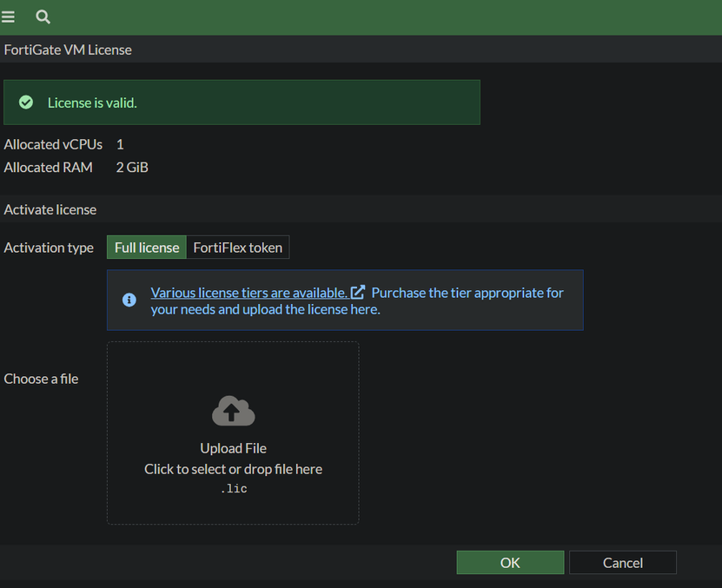Click the .lic file extension hint
Viewport: 722px width, 588px height.
tap(233, 489)
